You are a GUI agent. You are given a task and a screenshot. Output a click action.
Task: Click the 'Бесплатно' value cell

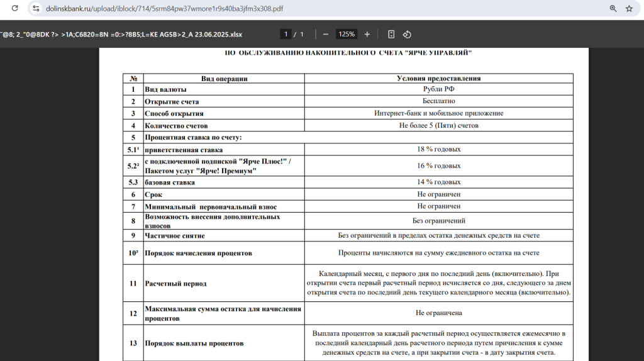(438, 101)
